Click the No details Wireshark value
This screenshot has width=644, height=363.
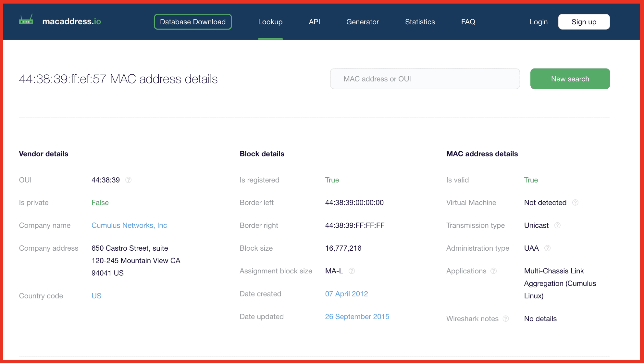540,319
